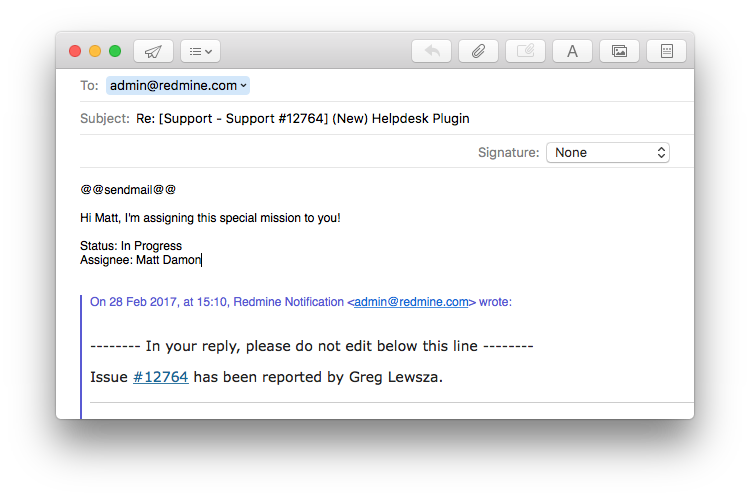Click into the Subject text field
This screenshot has width=750, height=499.
tap(400, 119)
